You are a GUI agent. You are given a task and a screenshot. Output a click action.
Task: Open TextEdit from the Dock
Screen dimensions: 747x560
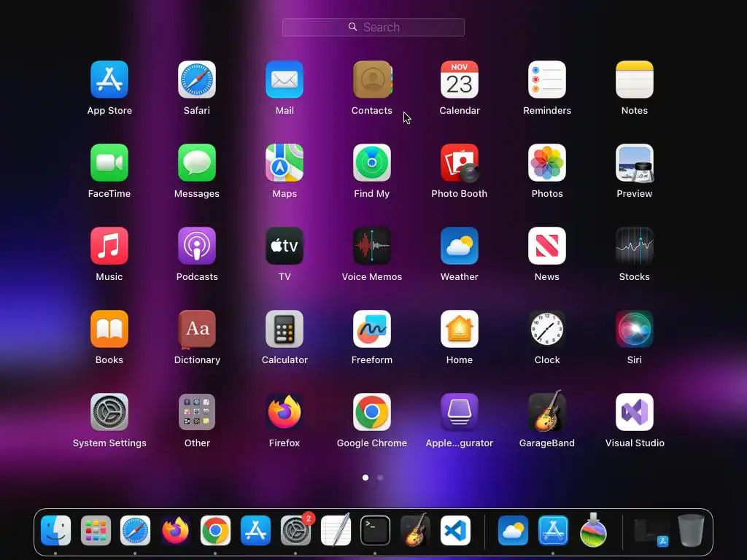click(336, 529)
